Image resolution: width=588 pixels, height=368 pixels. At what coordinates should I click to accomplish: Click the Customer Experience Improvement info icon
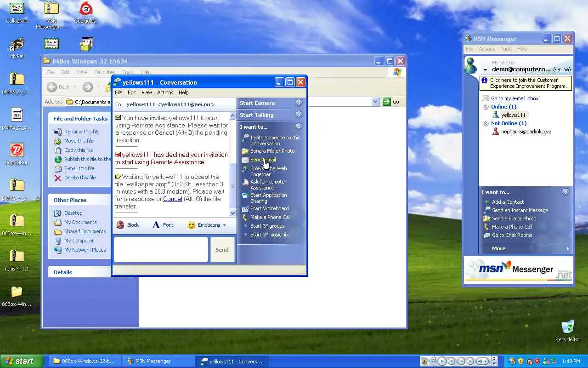click(484, 80)
